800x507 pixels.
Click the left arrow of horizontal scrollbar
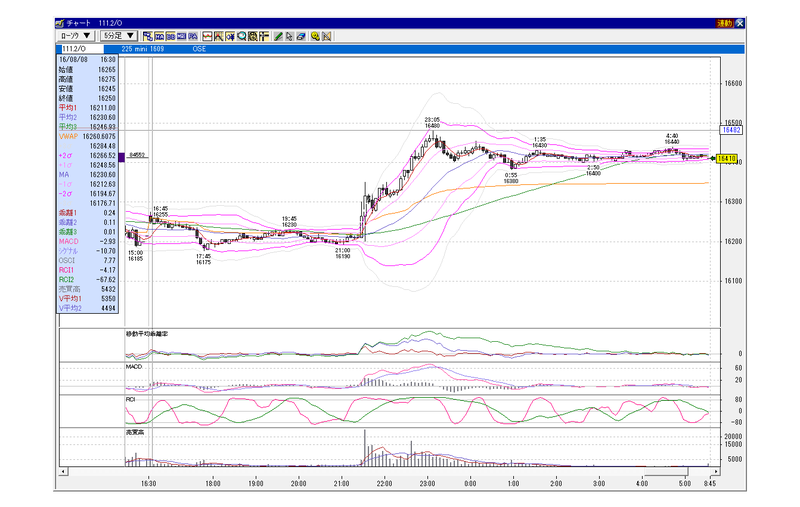[x=63, y=471]
